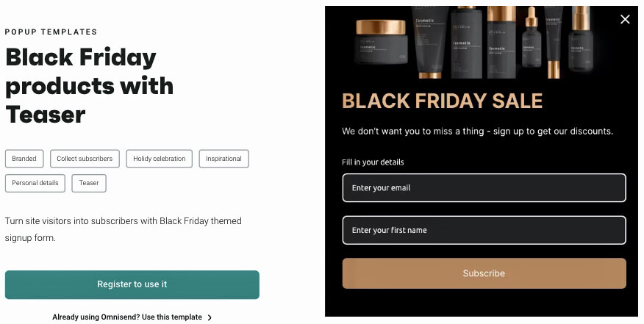Click the 'Fill in your details' label
The width and height of the screenshot is (644, 324).
click(x=373, y=162)
